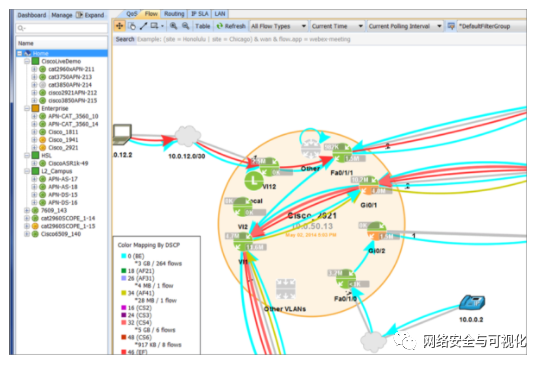Viewport: 544px width, 366px height.
Task: Click the orange Enterprise group icon
Action: (x=35, y=108)
